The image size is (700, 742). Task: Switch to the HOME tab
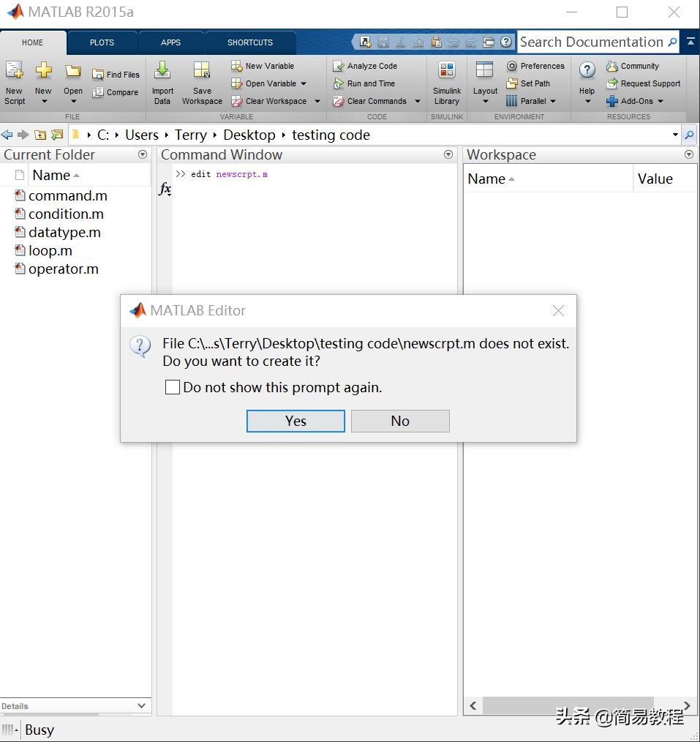(x=32, y=42)
